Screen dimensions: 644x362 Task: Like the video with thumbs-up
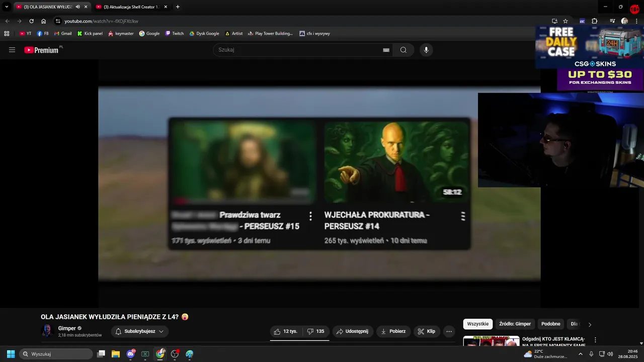click(286, 331)
